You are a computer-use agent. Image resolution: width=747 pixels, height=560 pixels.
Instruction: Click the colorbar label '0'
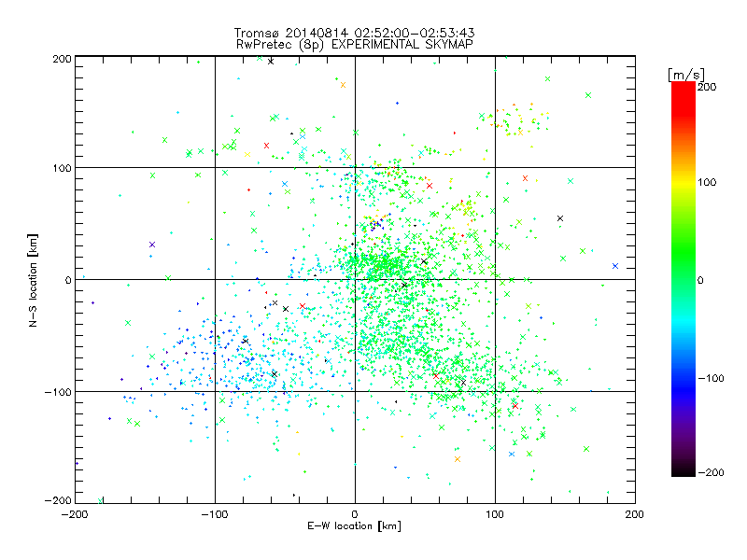click(x=700, y=281)
